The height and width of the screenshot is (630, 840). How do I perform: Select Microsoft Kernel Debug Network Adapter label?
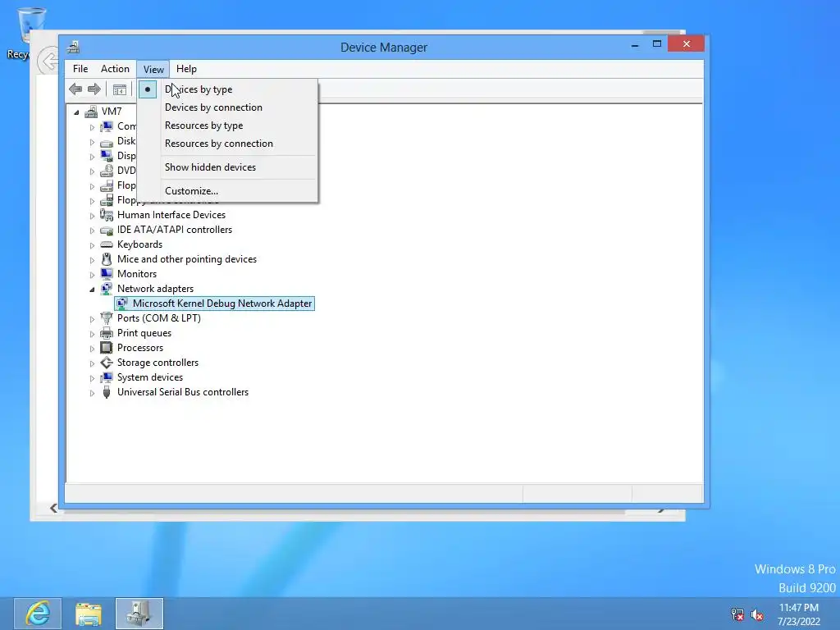coord(222,304)
